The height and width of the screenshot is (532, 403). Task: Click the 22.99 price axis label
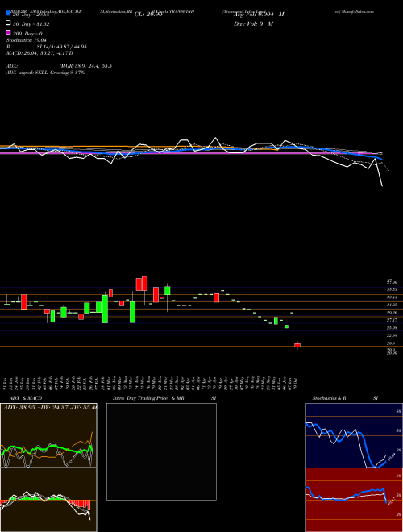click(x=393, y=335)
